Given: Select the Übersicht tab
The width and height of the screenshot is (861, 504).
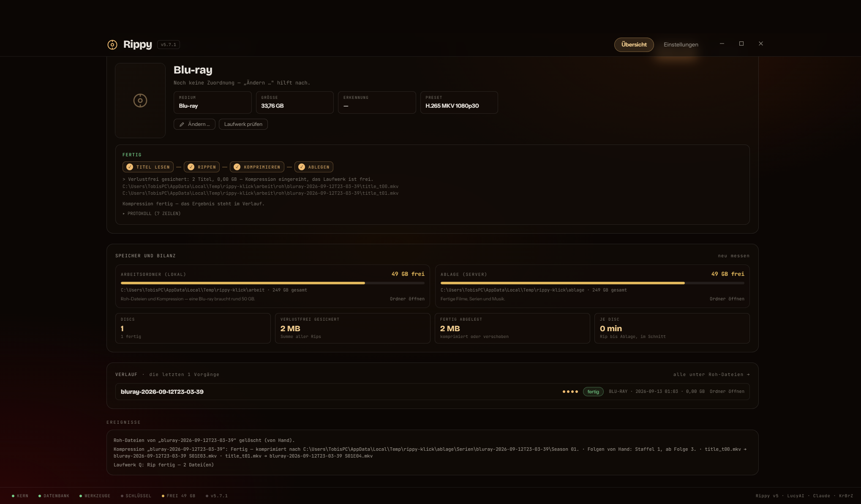Looking at the screenshot, I should point(634,45).
